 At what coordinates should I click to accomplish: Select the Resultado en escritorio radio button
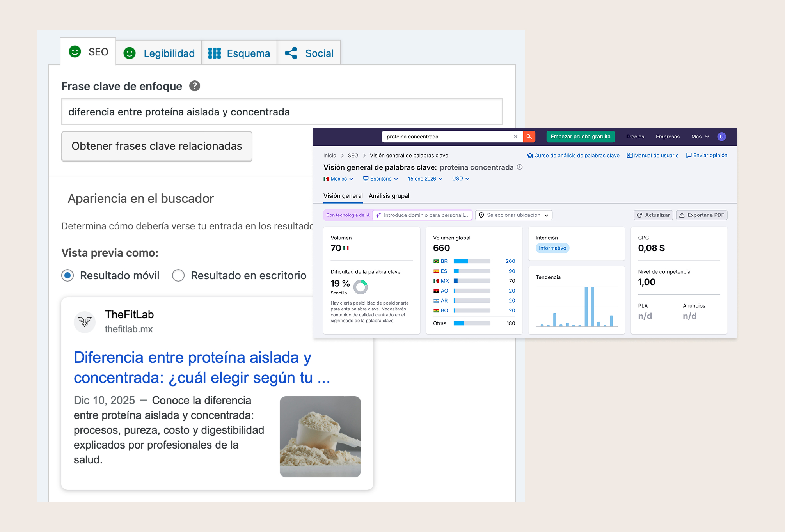pyautogui.click(x=178, y=275)
